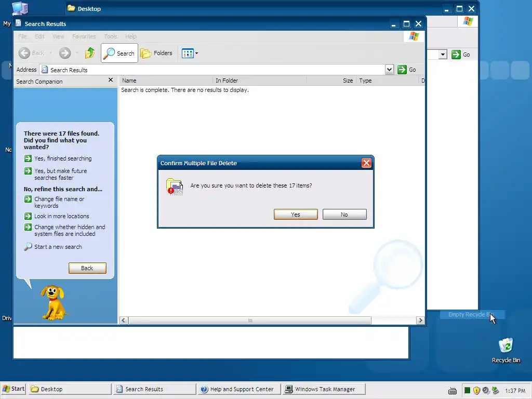Open the File menu
The height and width of the screenshot is (399, 532).
(x=22, y=36)
